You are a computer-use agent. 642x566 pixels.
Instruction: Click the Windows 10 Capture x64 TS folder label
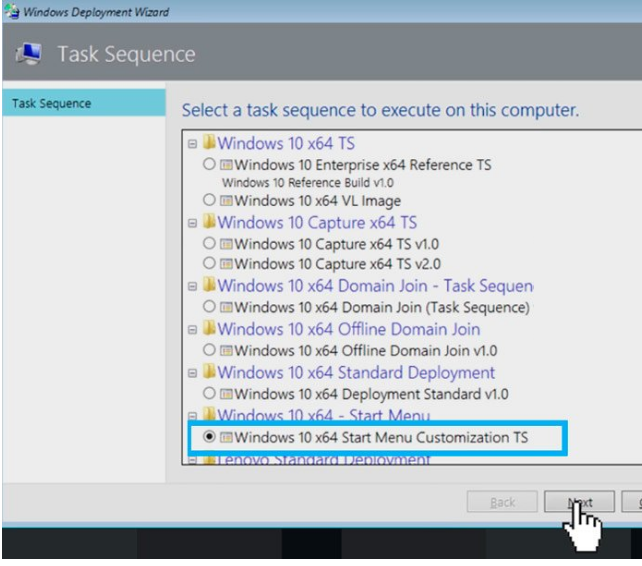[317, 223]
